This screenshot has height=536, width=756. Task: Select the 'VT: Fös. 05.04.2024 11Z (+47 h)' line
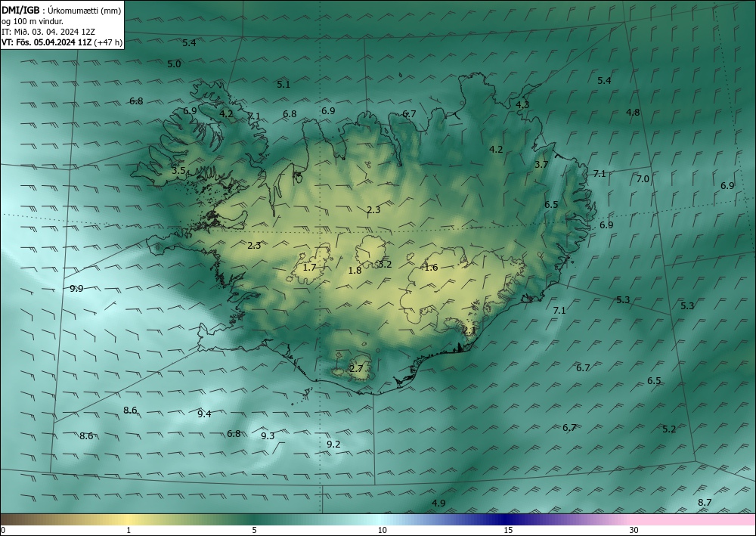[x=62, y=42]
